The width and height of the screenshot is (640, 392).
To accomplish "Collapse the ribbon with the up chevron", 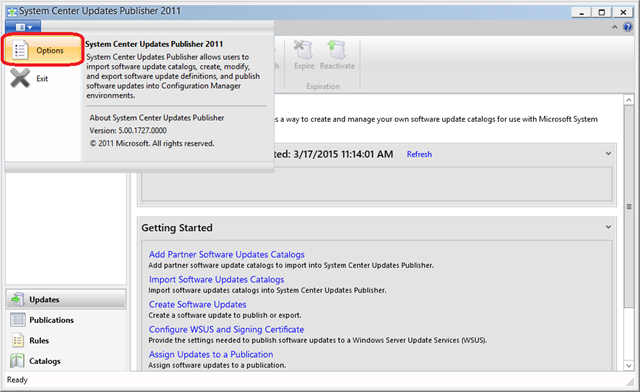I will (x=615, y=27).
